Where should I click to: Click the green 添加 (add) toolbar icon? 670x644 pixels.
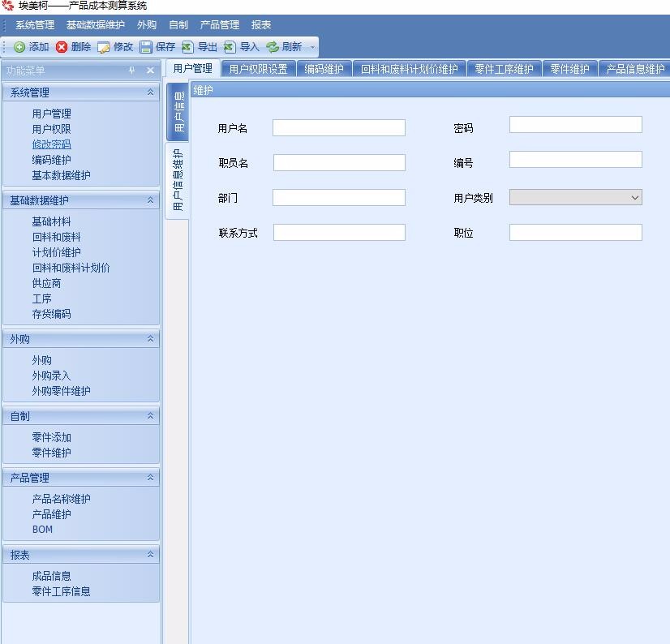click(x=19, y=47)
